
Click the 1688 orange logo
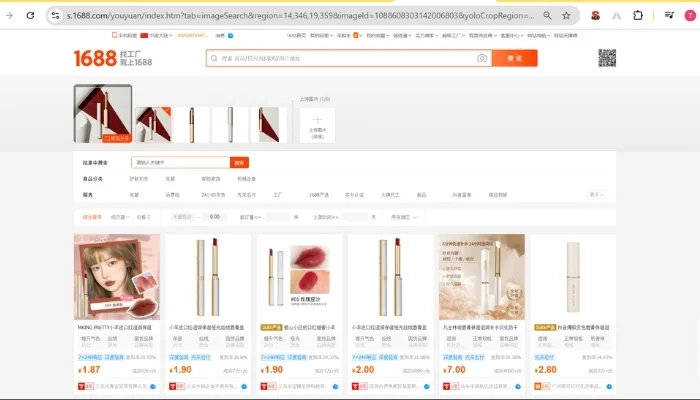[x=95, y=58]
